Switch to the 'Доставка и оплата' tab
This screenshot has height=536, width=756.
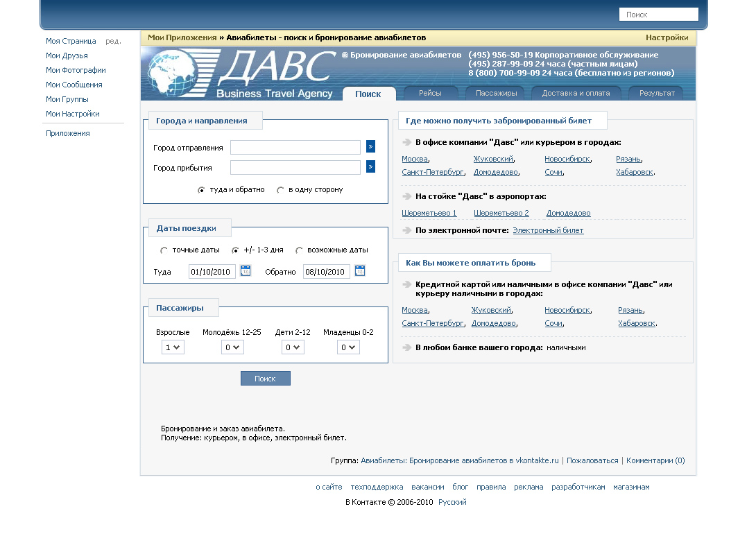576,92
